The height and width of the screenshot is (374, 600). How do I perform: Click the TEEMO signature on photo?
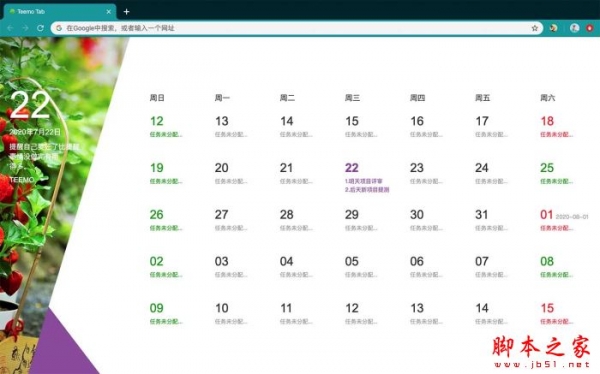[22, 180]
